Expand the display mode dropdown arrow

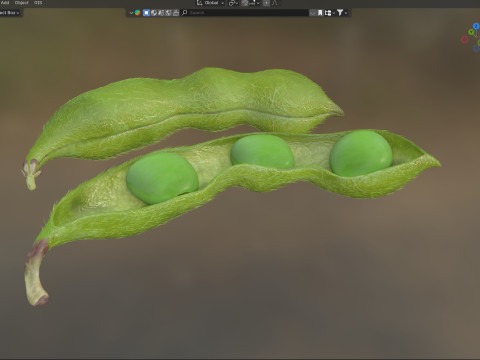[x=334, y=13]
